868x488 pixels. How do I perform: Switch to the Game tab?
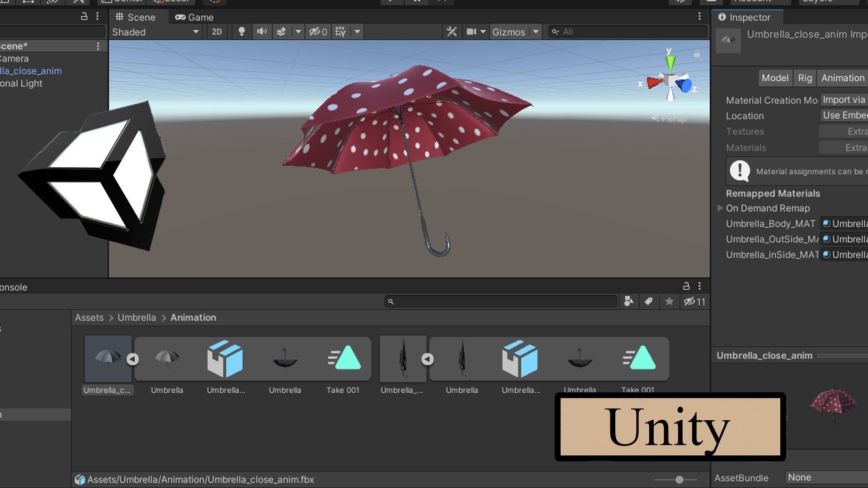click(x=194, y=17)
